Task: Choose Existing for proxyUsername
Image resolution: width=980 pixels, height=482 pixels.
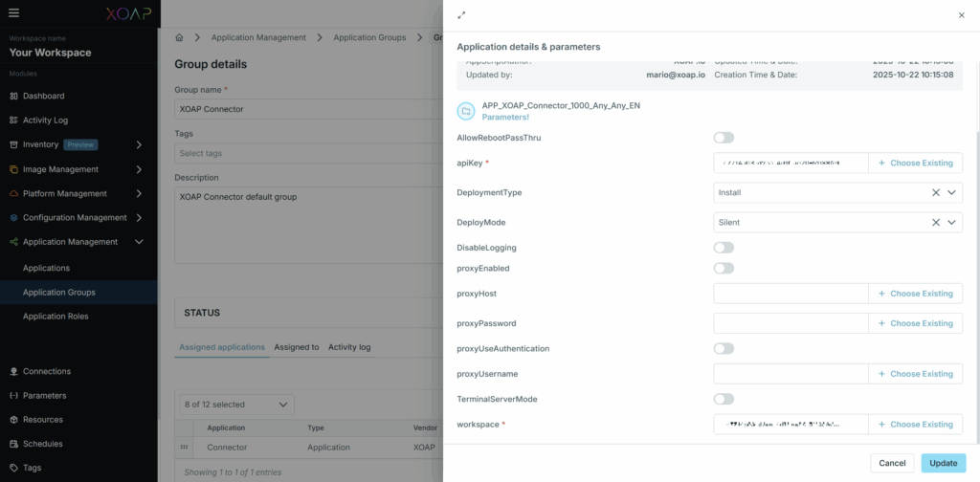Action: (x=916, y=374)
